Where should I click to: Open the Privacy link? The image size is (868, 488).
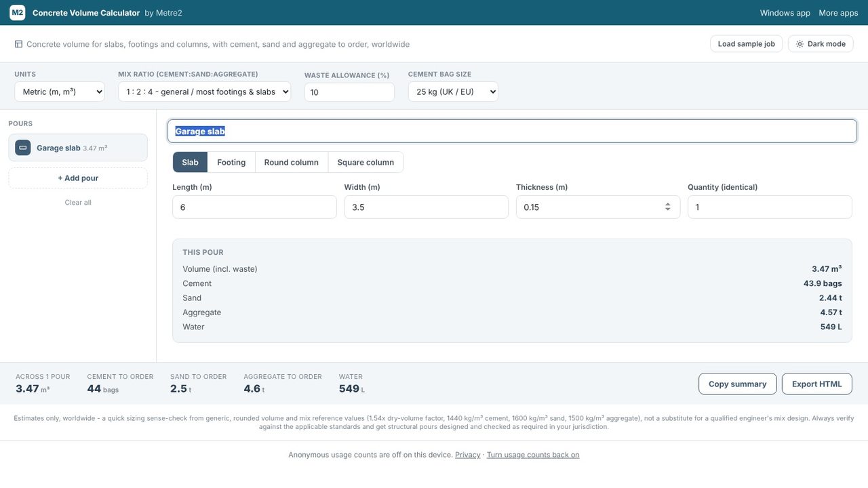[x=468, y=455]
